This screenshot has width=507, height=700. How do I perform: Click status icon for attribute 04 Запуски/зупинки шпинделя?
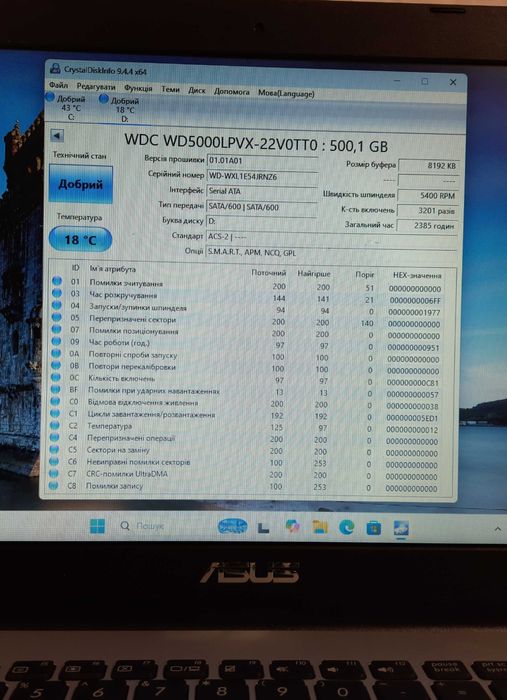(56, 305)
